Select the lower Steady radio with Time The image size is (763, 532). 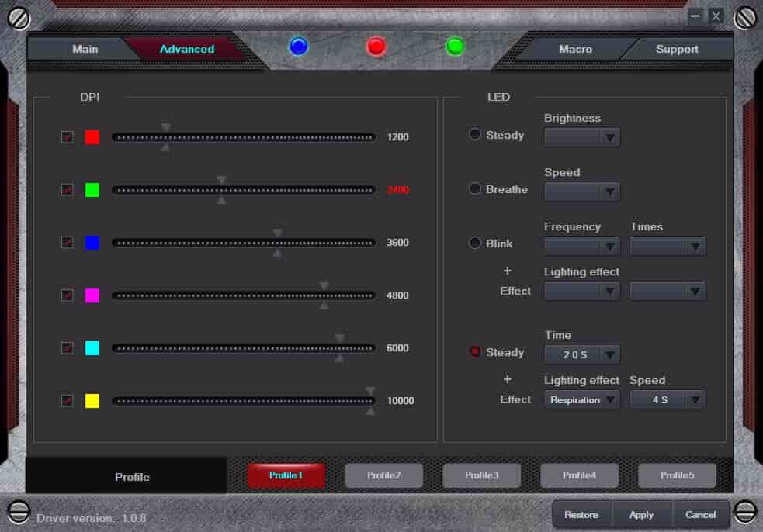475,351
